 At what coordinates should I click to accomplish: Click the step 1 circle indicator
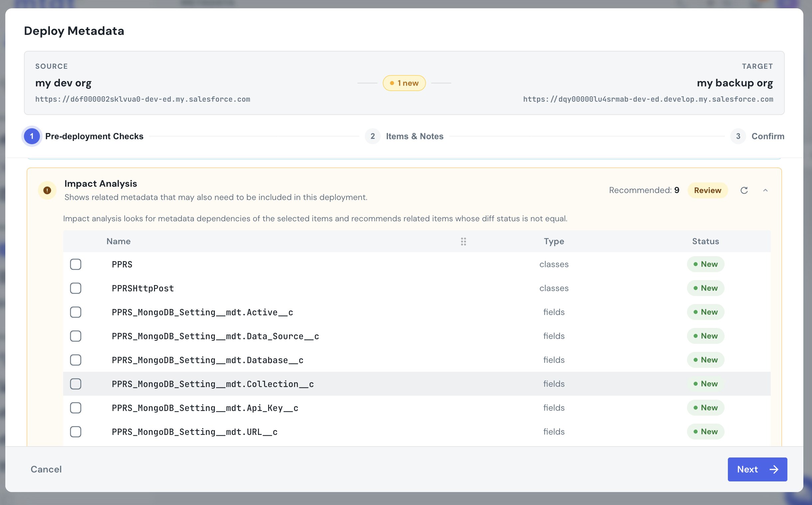point(32,136)
